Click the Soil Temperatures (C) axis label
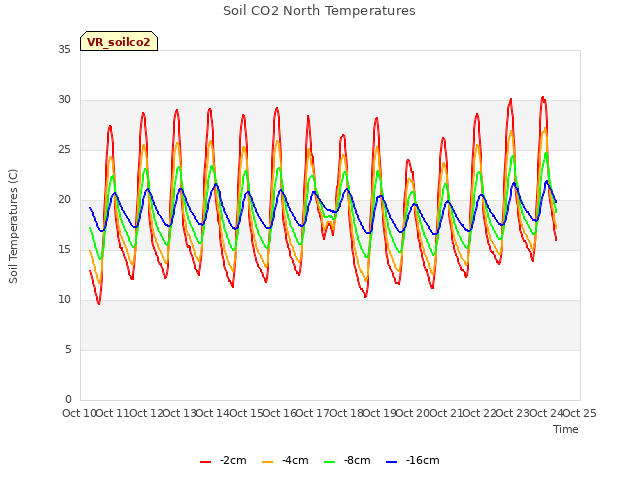This screenshot has width=640, height=480. click(13, 226)
